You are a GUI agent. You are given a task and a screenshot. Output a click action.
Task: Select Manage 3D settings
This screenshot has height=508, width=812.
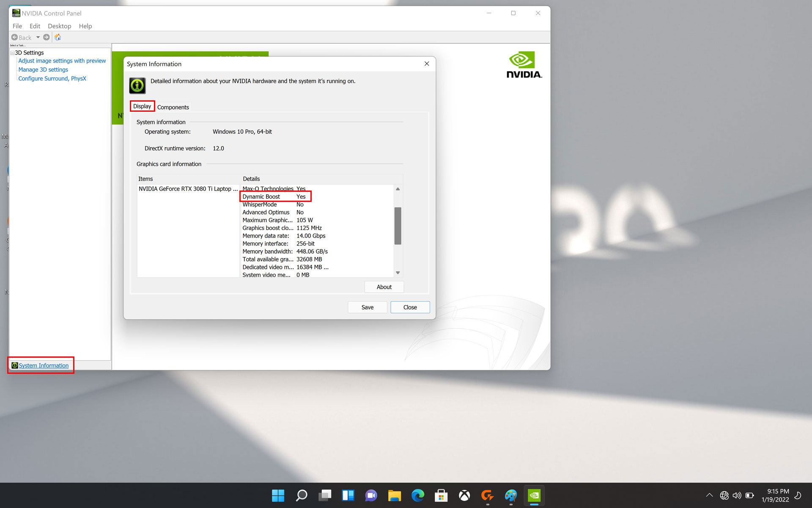(43, 70)
